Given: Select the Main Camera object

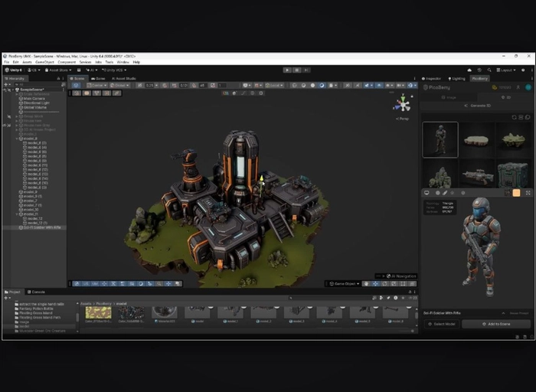Looking at the screenshot, I should point(34,99).
